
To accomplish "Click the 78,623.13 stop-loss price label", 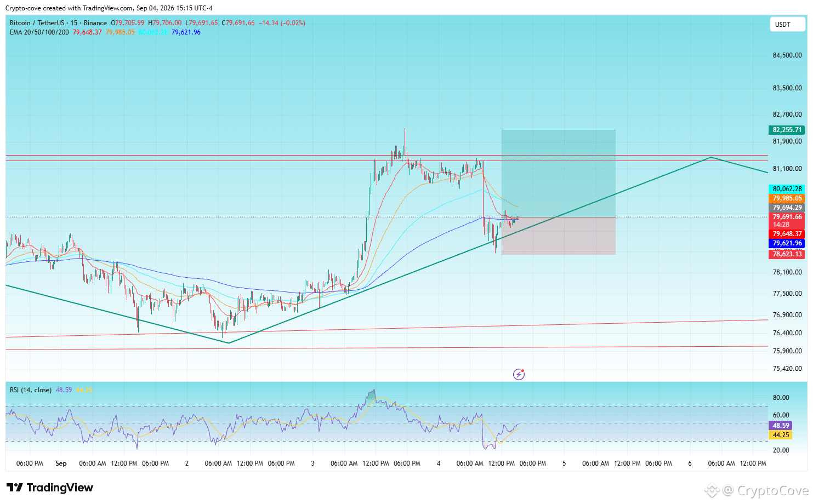I will tap(787, 254).
